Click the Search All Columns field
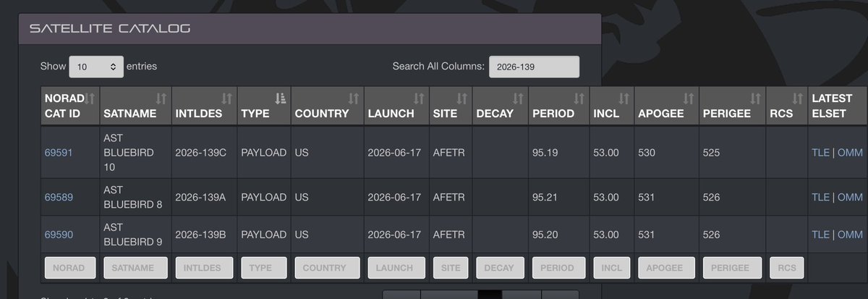 click(534, 66)
